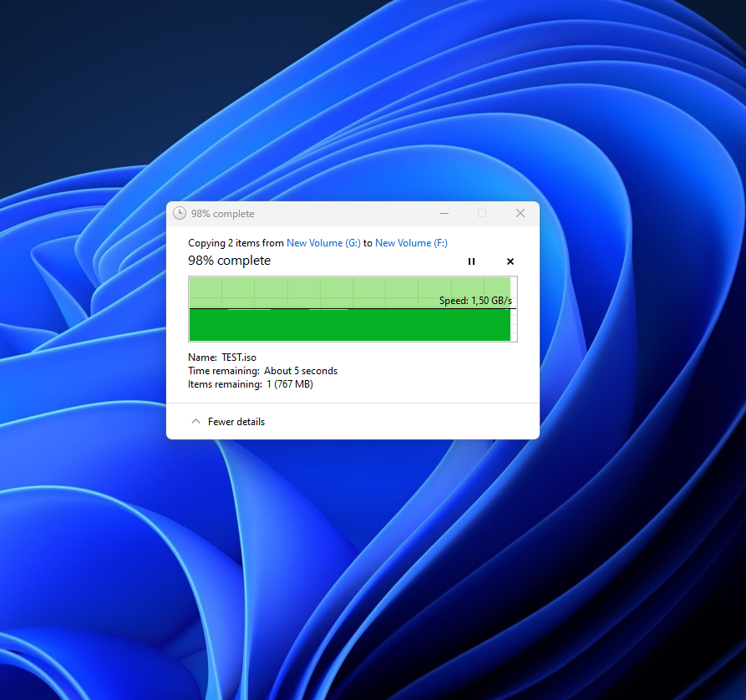The height and width of the screenshot is (700, 746).
Task: Click the disabled maximize button
Action: click(x=482, y=213)
